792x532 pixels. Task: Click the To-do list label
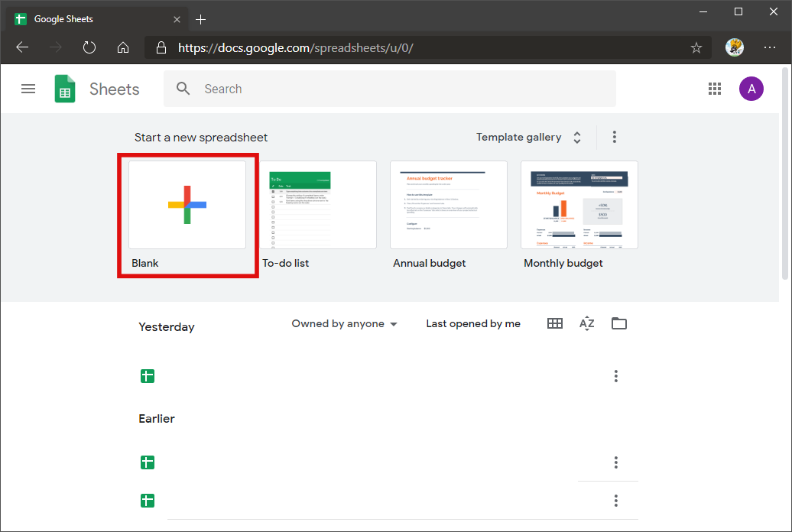point(285,263)
